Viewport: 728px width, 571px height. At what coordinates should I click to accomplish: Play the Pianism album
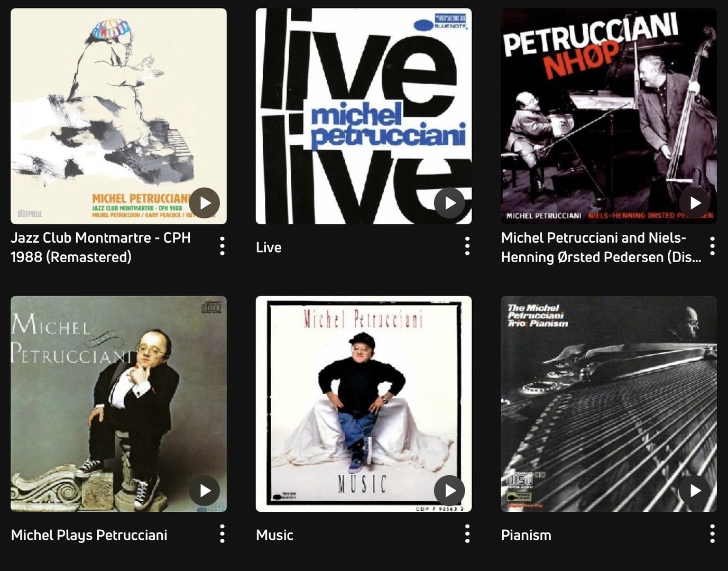(x=695, y=491)
